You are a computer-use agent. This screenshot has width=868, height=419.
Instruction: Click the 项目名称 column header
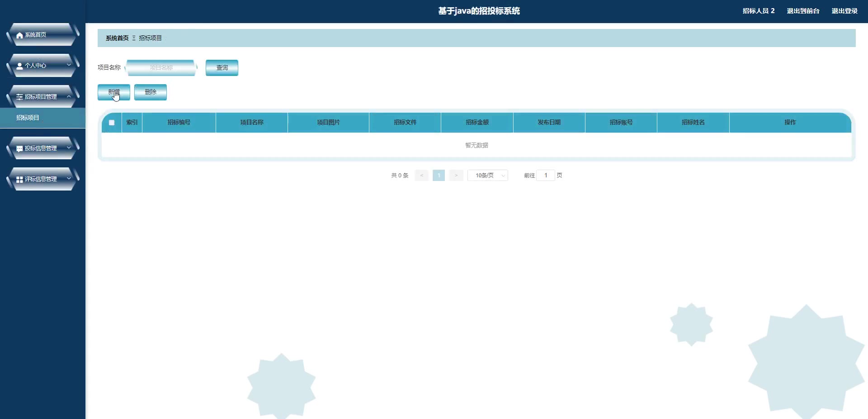(252, 123)
